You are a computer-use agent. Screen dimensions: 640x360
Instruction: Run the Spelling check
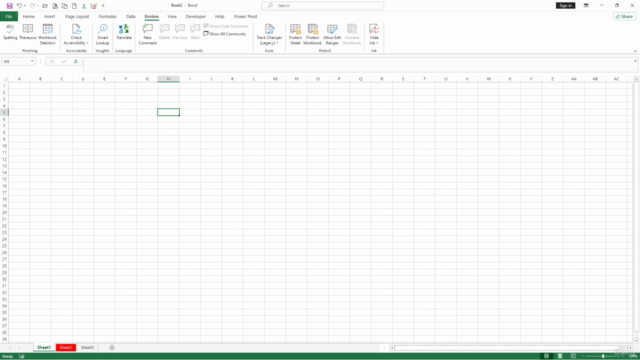pos(10,32)
